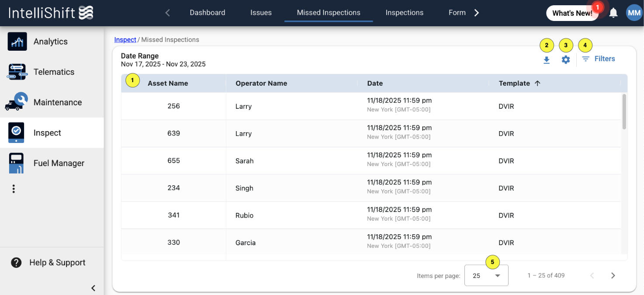Click the table's vertical scrollbar
The height and width of the screenshot is (295, 644).
(x=624, y=111)
